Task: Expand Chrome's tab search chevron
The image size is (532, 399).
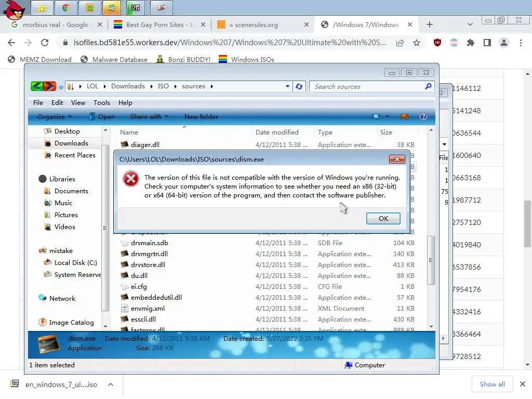Action: click(470, 24)
